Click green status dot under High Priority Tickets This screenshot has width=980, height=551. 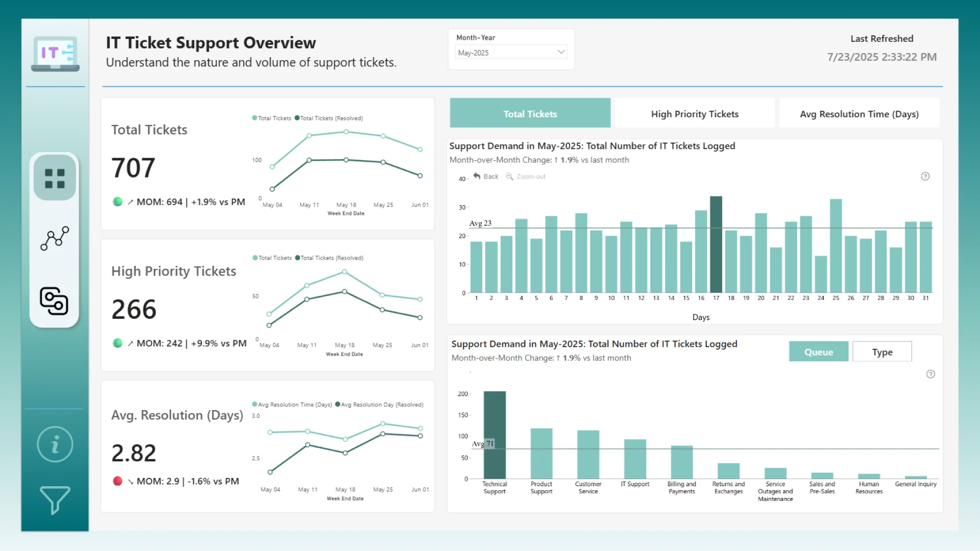point(117,343)
